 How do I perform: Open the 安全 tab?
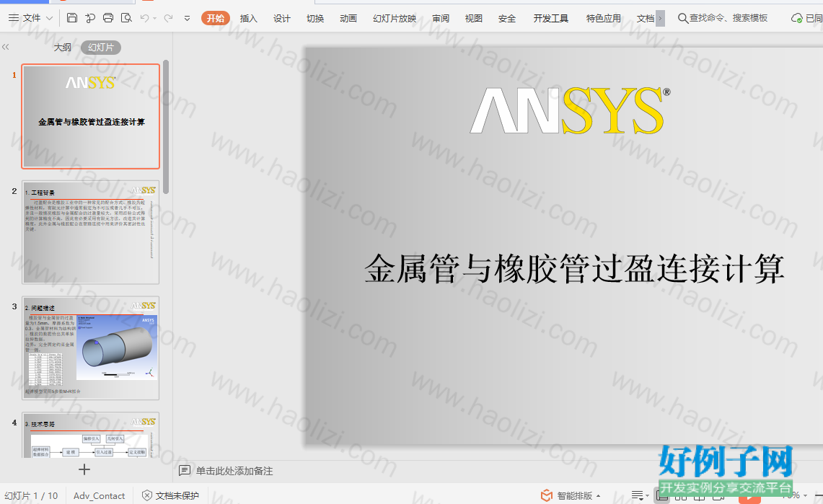coord(506,18)
